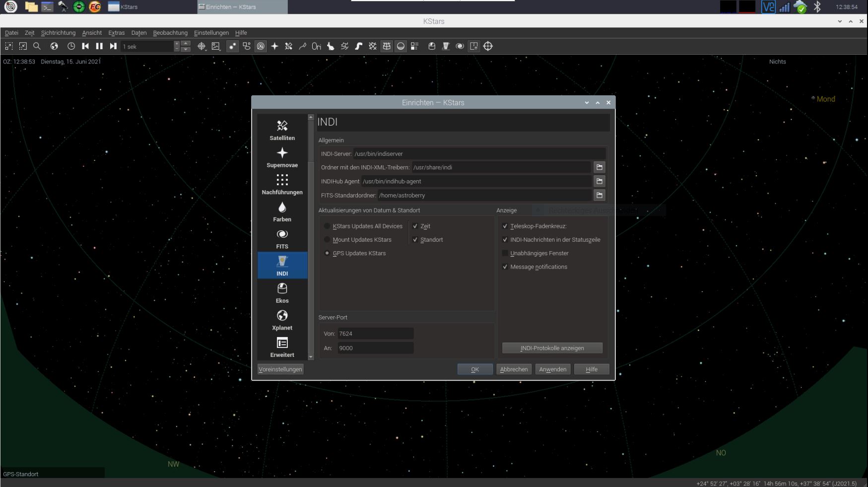The height and width of the screenshot is (487, 868).
Task: Open the Einstellungen menu
Action: pyautogui.click(x=211, y=33)
